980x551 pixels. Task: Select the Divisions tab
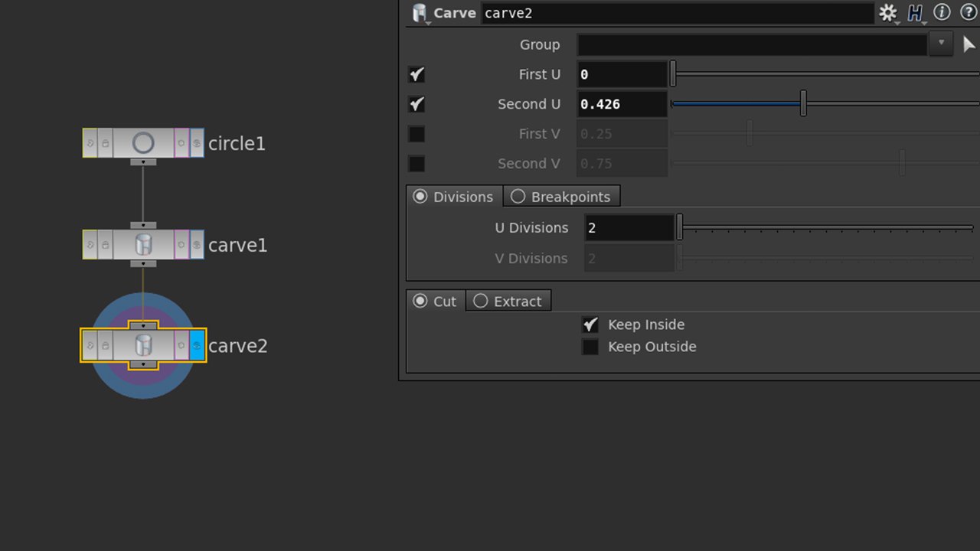coord(454,197)
